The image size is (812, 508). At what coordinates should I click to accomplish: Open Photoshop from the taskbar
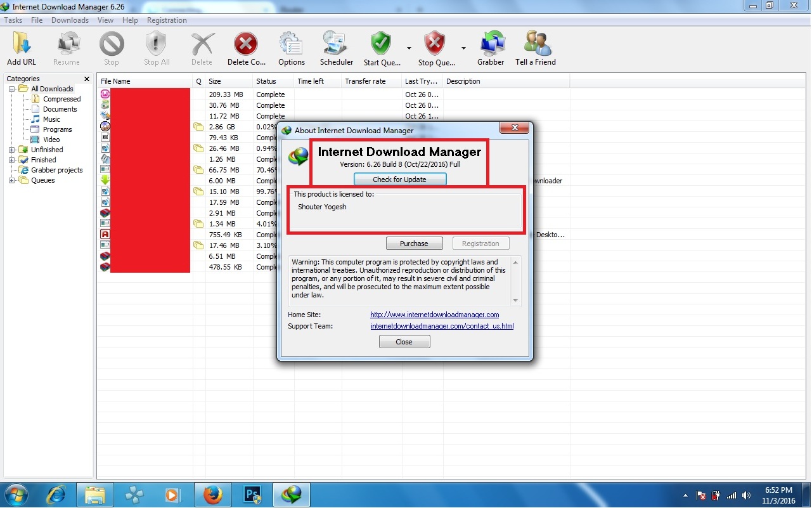point(252,494)
